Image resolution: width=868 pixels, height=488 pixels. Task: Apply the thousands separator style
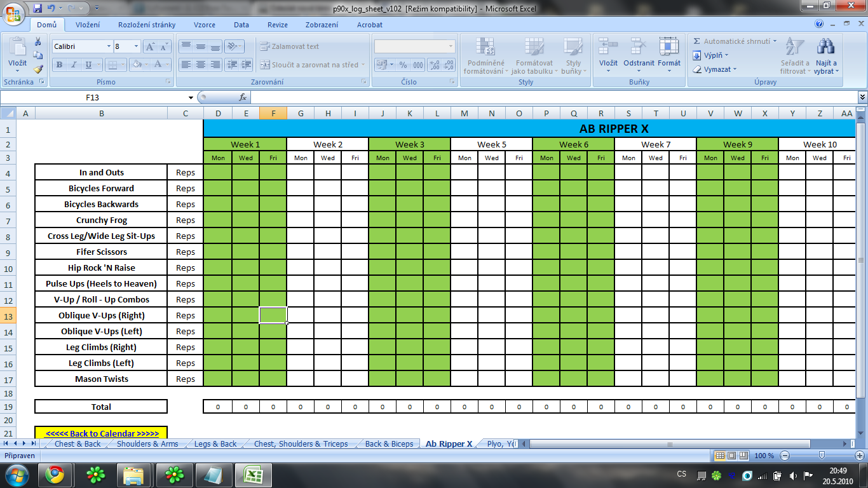coord(417,65)
